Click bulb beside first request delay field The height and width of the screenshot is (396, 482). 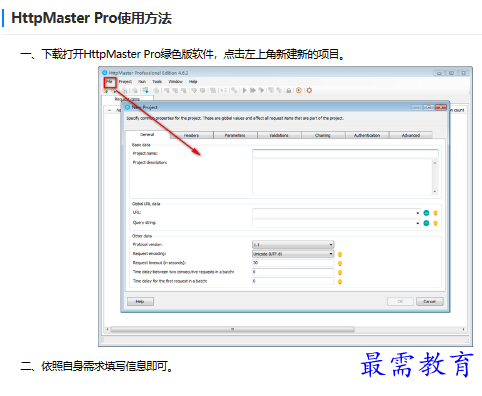pos(340,282)
